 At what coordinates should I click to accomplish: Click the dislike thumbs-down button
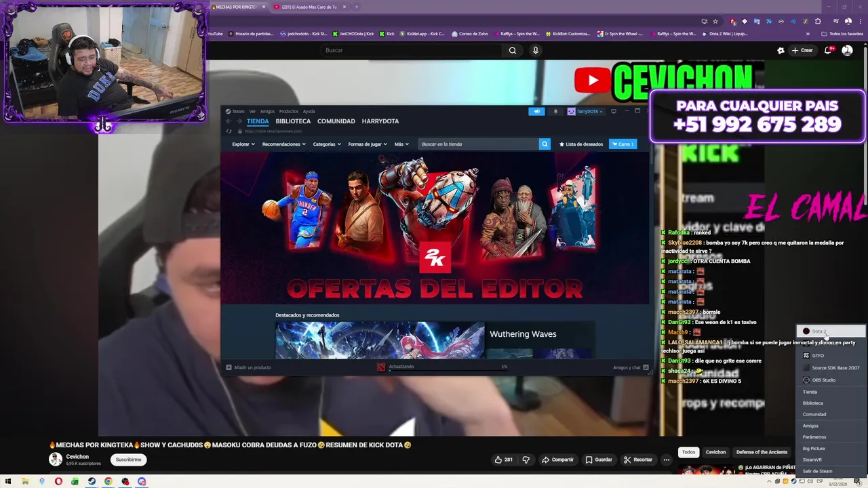pos(526,460)
